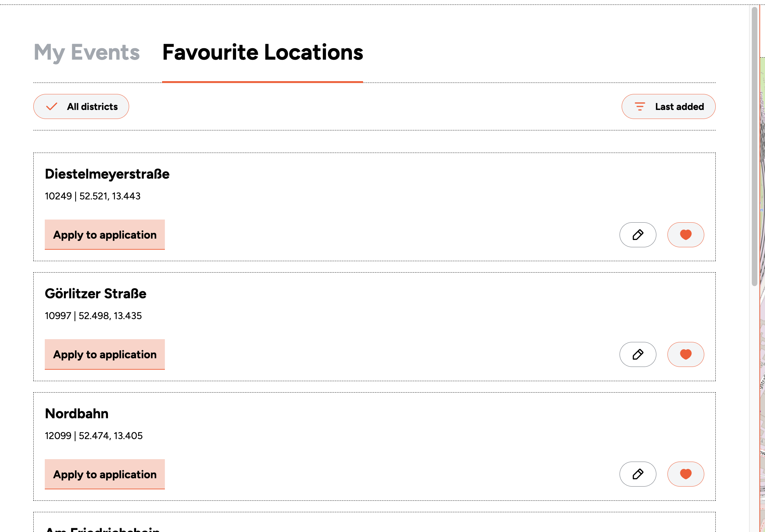
Task: Click the checkmark icon in All districts
Action: [52, 106]
